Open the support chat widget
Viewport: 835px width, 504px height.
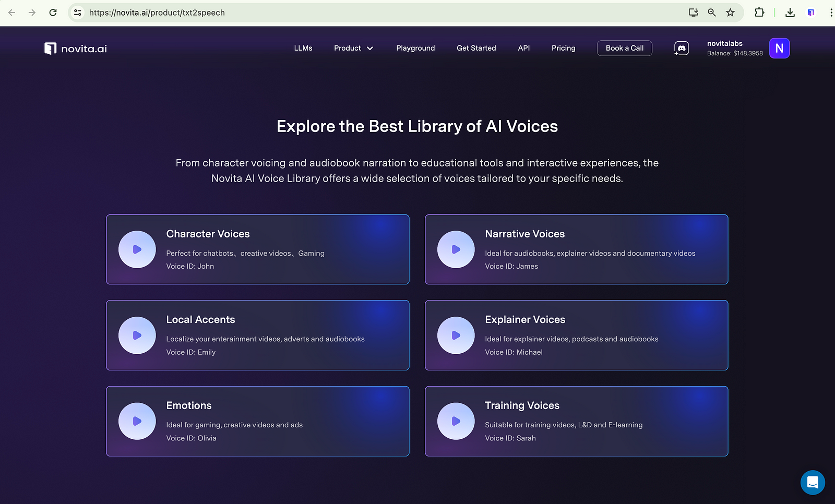tap(813, 482)
